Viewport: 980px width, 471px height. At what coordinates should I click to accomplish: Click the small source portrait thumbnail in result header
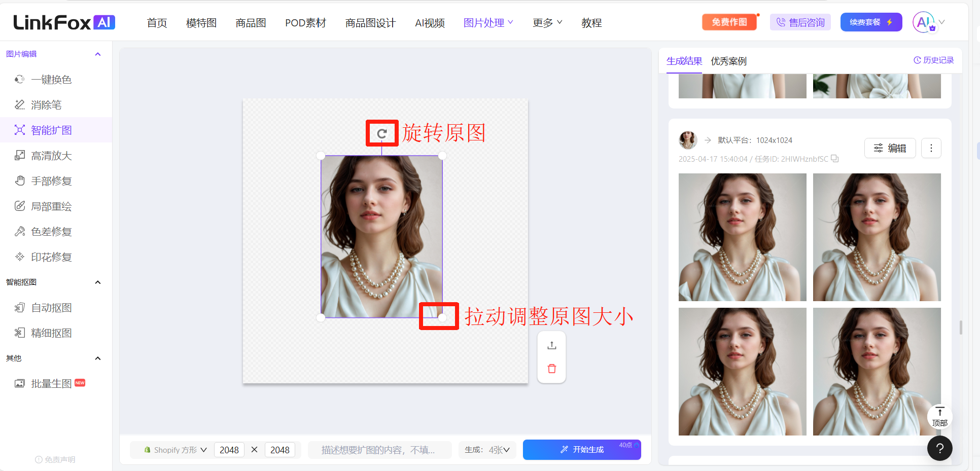click(x=688, y=140)
